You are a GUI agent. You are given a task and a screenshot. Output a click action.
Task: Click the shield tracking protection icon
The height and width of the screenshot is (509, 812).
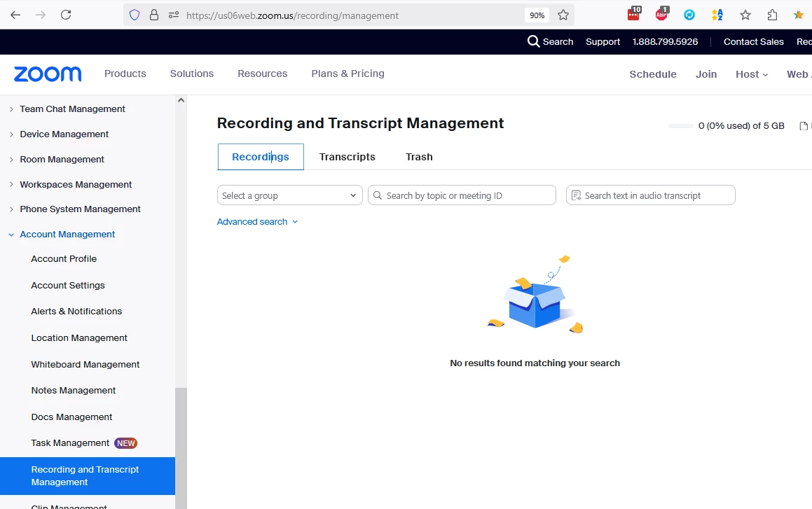tap(135, 15)
